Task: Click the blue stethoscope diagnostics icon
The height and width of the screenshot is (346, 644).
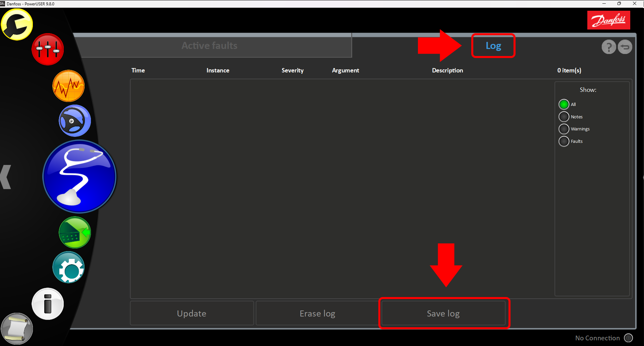Action: pyautogui.click(x=79, y=176)
